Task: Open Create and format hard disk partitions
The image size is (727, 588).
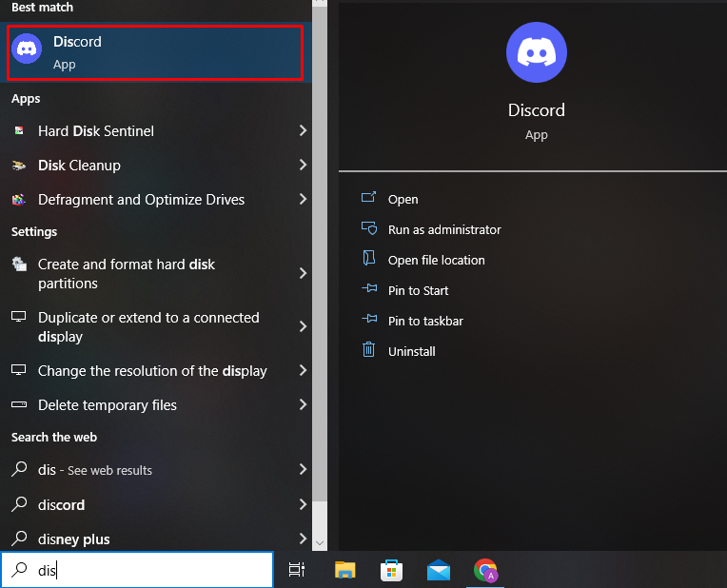Action: (156, 274)
